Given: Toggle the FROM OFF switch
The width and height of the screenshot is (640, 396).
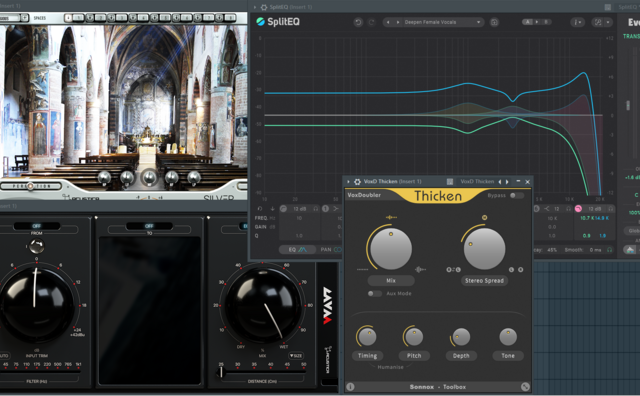Looking at the screenshot, I should click(x=36, y=226).
